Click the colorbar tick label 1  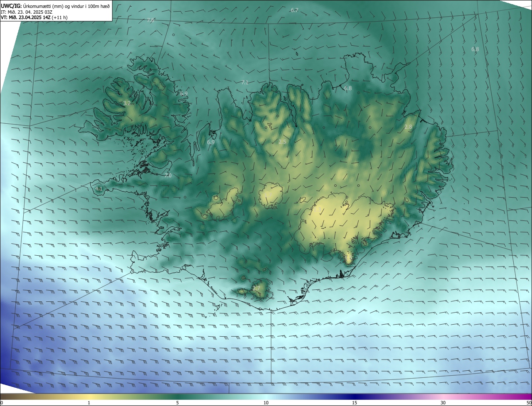click(x=89, y=403)
